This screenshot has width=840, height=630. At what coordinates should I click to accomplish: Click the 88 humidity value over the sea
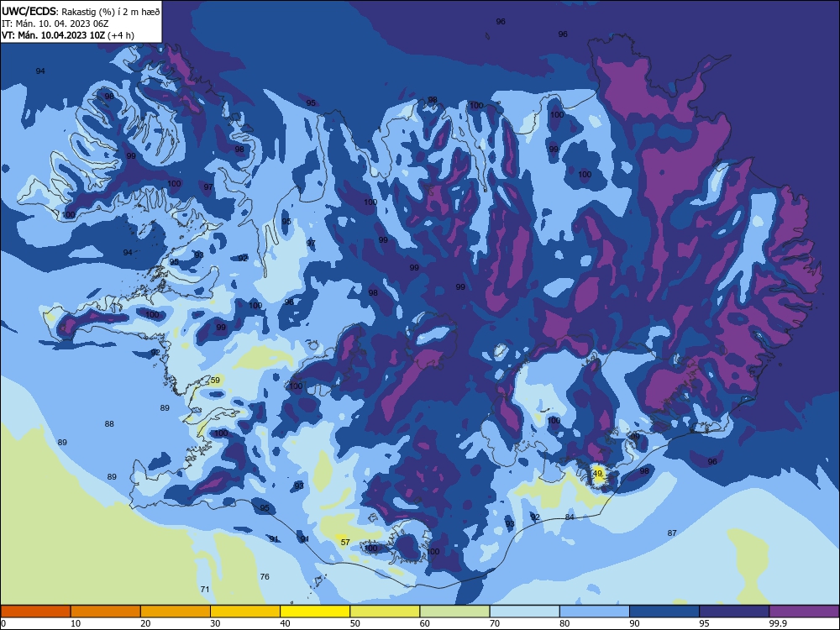(109, 423)
